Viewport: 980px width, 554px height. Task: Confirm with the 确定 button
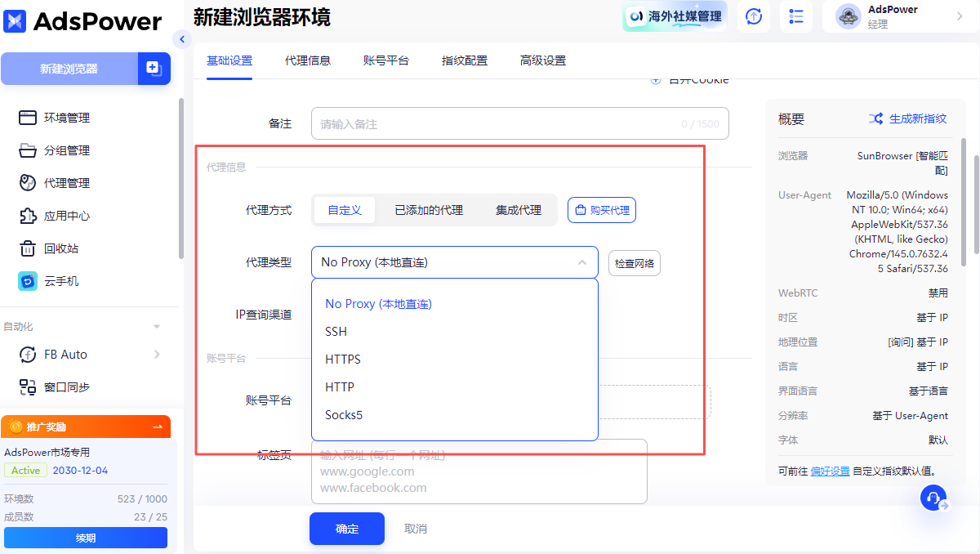[x=347, y=529]
